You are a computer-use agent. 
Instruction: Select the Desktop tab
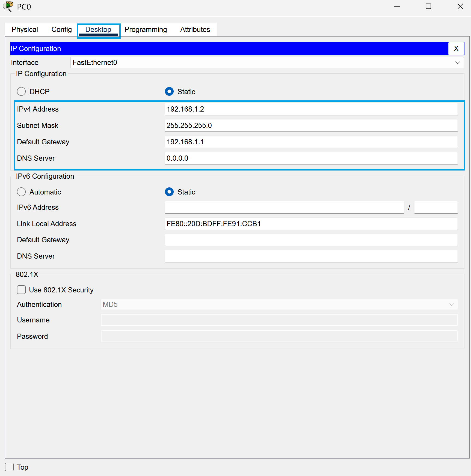tap(98, 29)
